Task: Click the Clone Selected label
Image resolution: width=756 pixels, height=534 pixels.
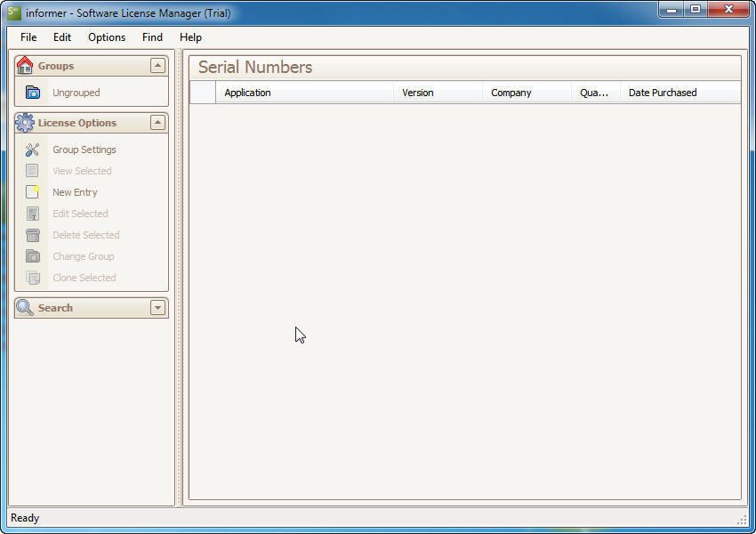Action: coord(84,278)
